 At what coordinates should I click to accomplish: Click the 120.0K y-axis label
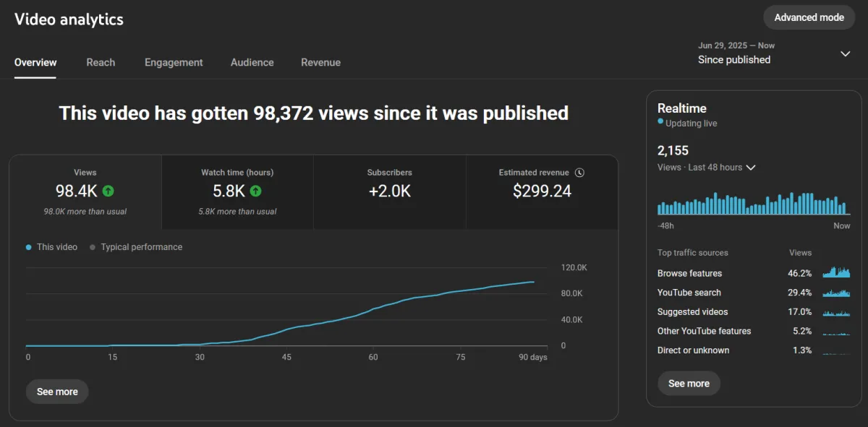[x=573, y=267]
